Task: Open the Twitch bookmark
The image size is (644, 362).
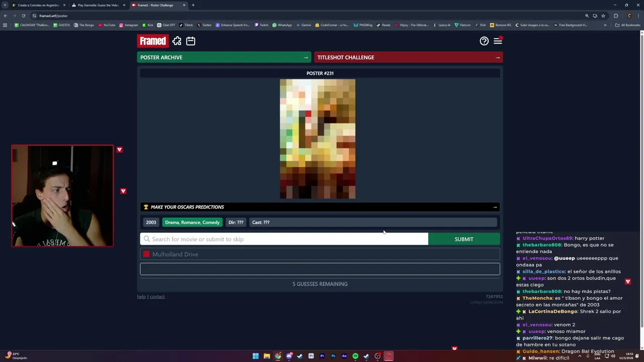Action: pos(261,25)
